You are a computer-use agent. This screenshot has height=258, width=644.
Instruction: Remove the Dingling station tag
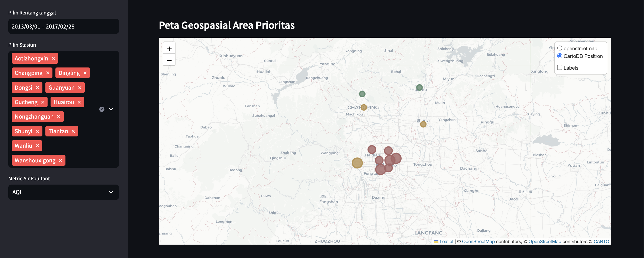click(85, 73)
